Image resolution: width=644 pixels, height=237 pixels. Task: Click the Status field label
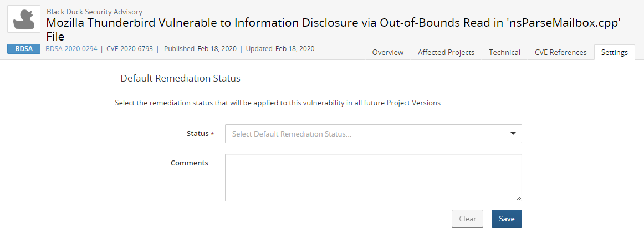197,134
